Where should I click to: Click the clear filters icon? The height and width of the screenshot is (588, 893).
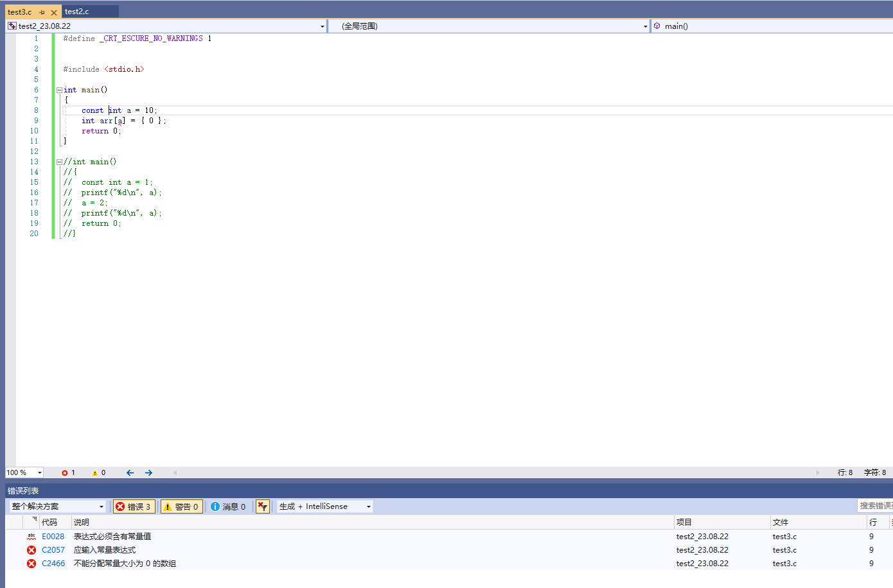click(x=262, y=506)
